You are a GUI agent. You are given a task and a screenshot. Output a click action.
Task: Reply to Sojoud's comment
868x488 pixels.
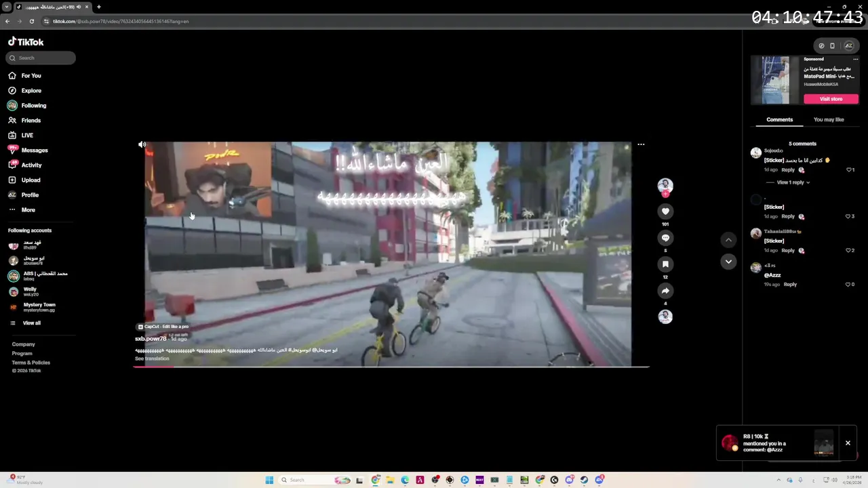click(x=788, y=169)
